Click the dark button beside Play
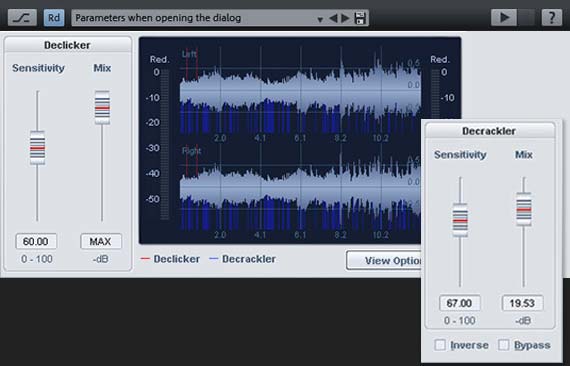This screenshot has width=570, height=366. click(527, 17)
